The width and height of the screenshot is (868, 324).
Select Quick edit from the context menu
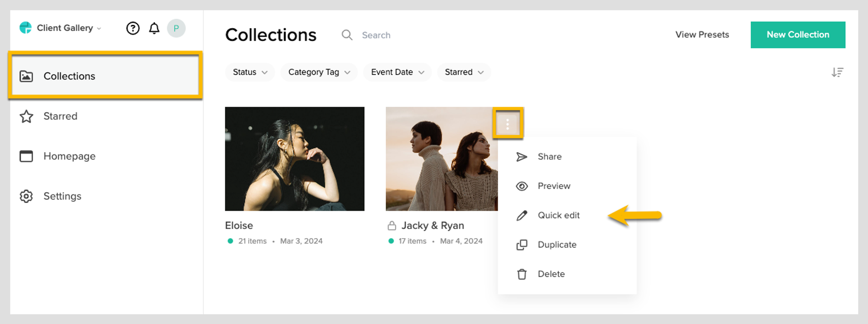tap(558, 216)
